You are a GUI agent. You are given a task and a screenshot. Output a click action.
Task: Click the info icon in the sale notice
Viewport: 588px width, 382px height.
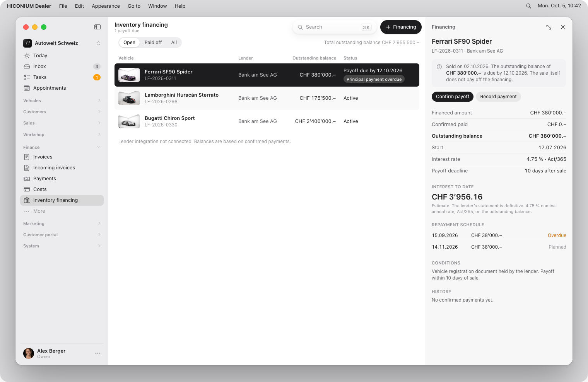[x=439, y=67]
